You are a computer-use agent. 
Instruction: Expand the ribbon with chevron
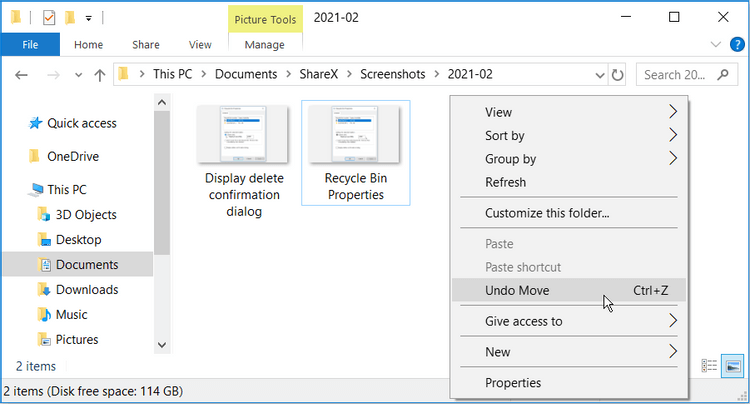click(x=714, y=45)
